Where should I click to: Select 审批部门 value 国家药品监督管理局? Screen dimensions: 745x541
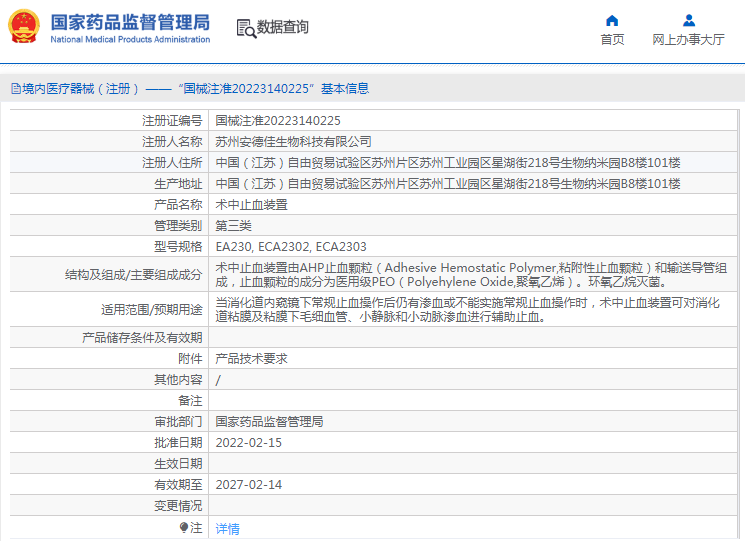[269, 421]
